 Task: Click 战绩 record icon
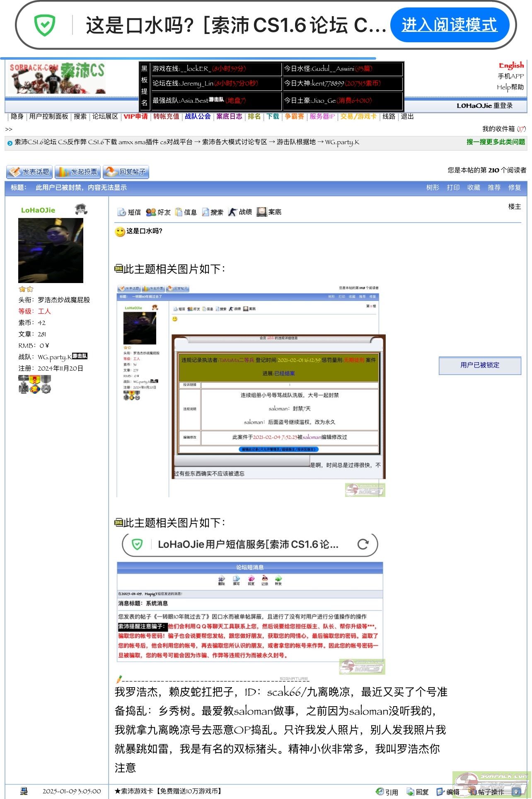pos(240,212)
